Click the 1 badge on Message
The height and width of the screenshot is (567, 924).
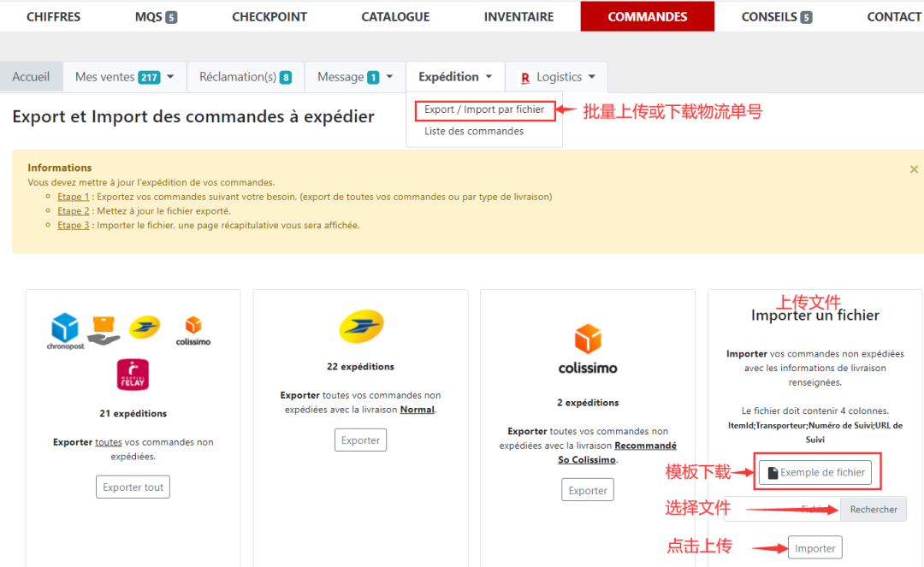tap(373, 77)
